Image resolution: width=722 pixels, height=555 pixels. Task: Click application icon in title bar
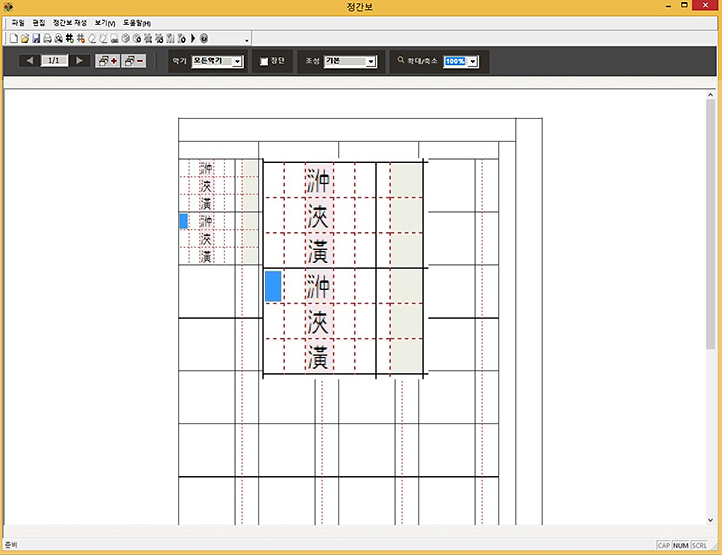coord(8,6)
